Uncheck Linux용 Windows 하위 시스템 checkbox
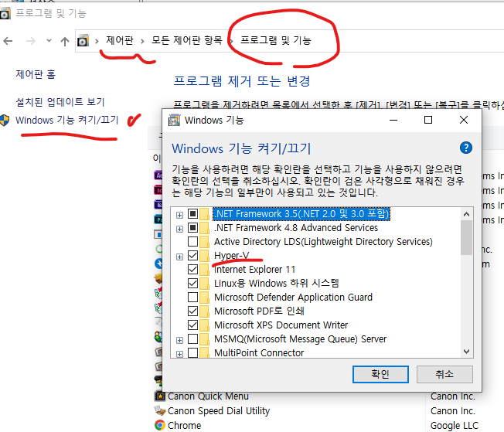The height and width of the screenshot is (432, 504). pos(192,283)
